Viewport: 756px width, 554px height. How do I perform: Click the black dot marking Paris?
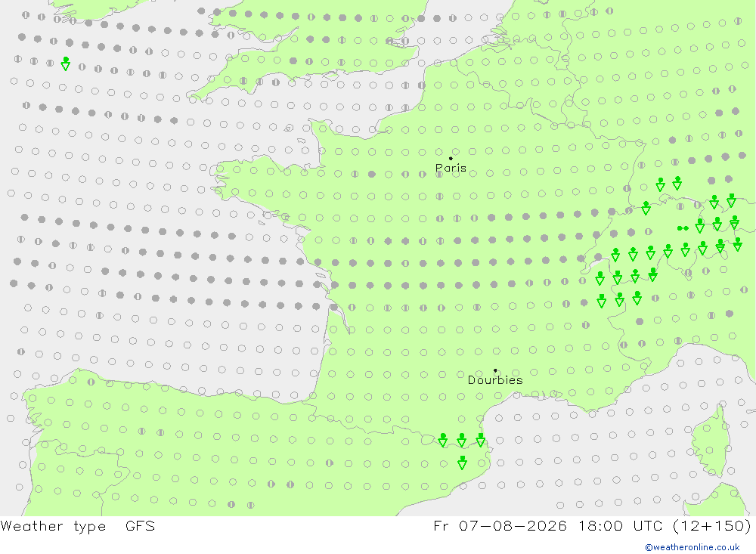pyautogui.click(x=451, y=158)
